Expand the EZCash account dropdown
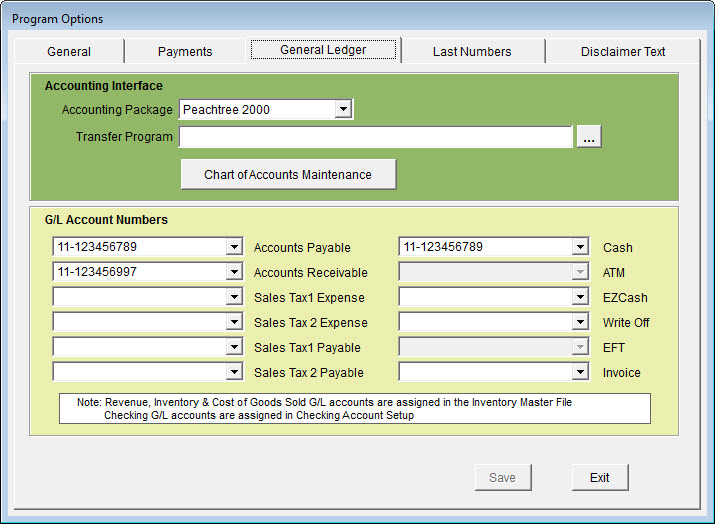This screenshot has width=715, height=524. click(x=580, y=297)
